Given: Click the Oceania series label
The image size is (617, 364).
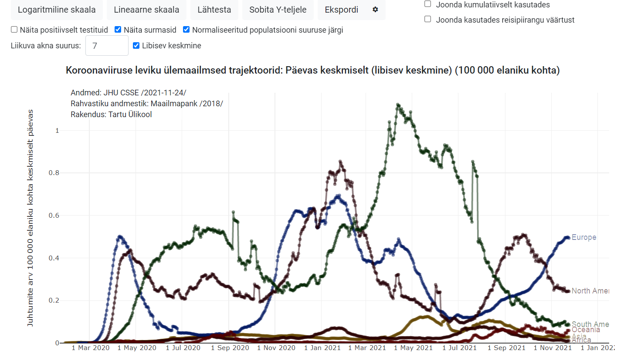Looking at the screenshot, I should [x=586, y=330].
